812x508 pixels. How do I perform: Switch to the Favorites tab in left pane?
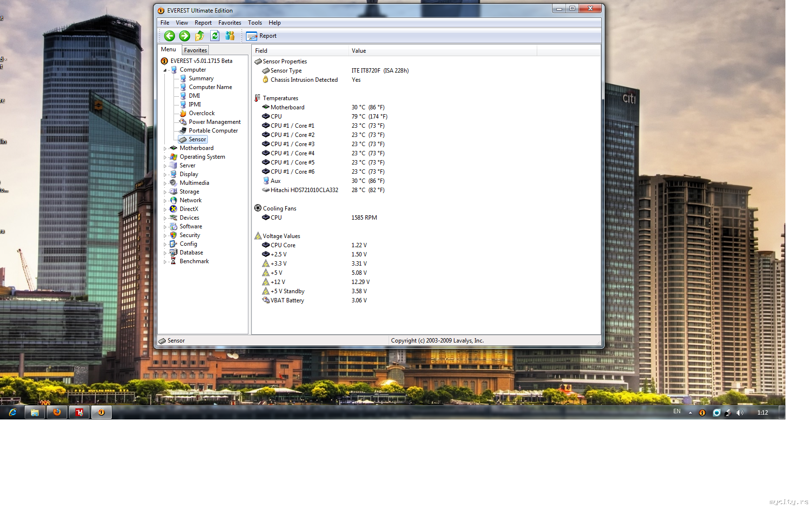tap(195, 50)
